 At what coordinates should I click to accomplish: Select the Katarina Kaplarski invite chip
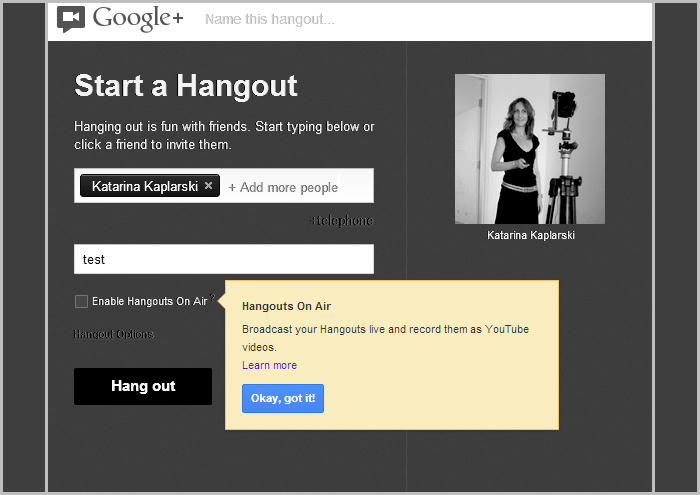pyautogui.click(x=150, y=186)
